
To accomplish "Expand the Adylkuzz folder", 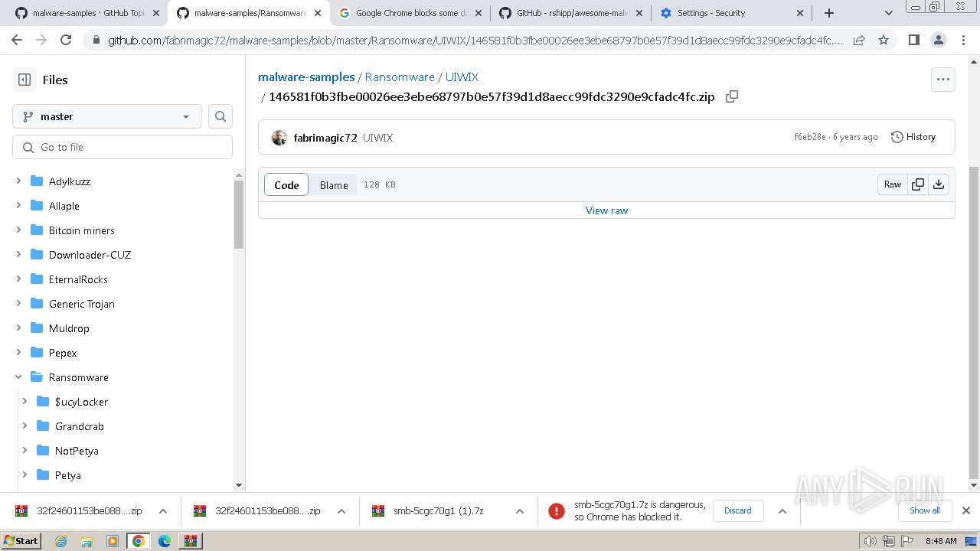I will [x=18, y=181].
